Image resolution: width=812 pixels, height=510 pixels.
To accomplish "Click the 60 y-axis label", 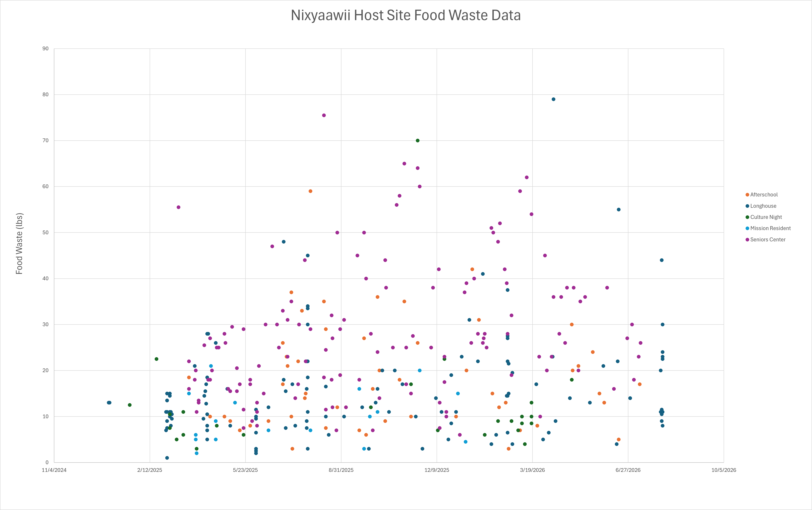I will tap(45, 187).
